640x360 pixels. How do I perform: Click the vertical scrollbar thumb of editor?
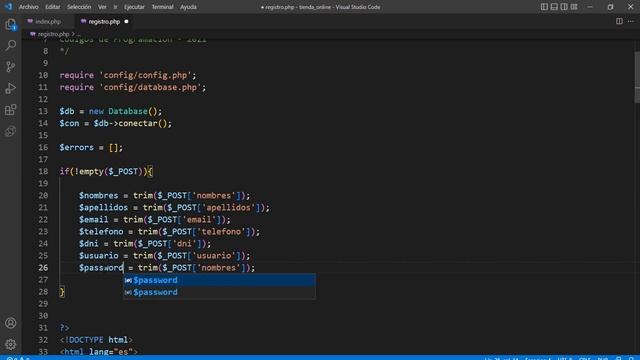(x=637, y=77)
